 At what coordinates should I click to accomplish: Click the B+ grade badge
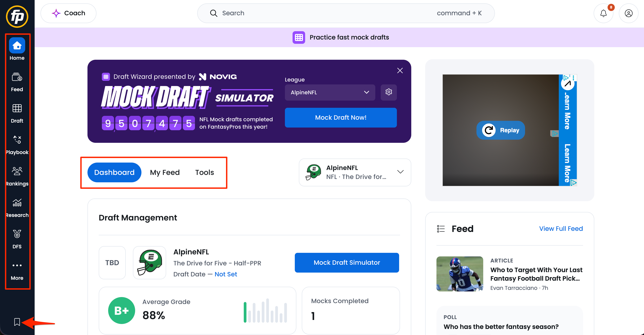tap(121, 310)
